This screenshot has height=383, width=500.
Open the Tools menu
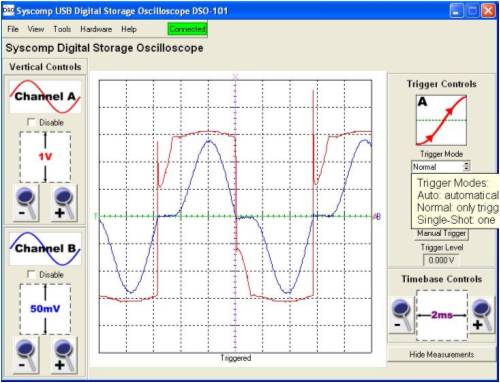pyautogui.click(x=62, y=29)
